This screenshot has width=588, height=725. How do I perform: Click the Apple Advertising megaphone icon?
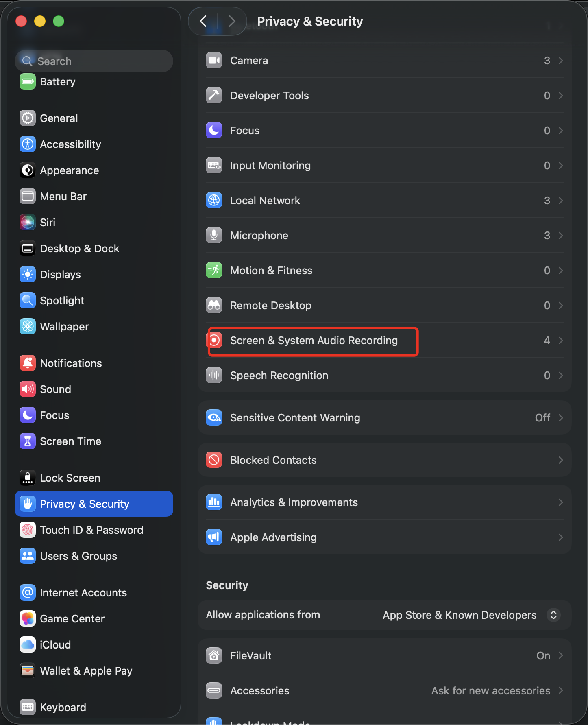[214, 537]
